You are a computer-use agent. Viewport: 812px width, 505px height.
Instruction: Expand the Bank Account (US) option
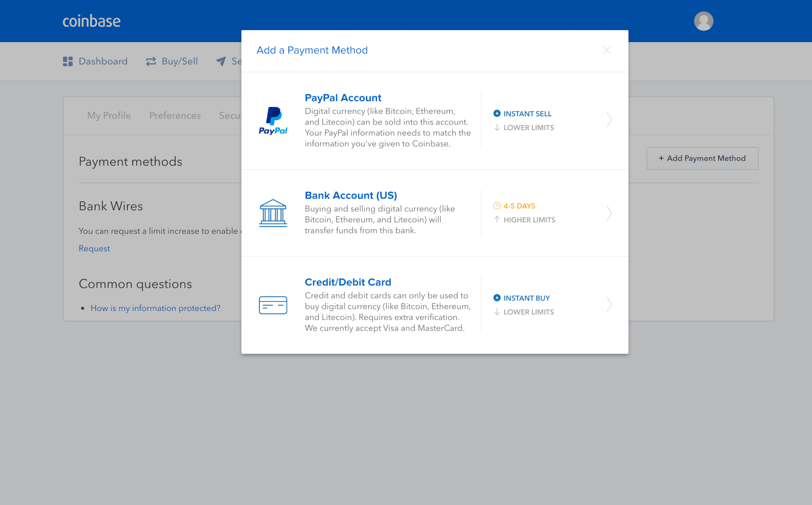click(x=609, y=213)
